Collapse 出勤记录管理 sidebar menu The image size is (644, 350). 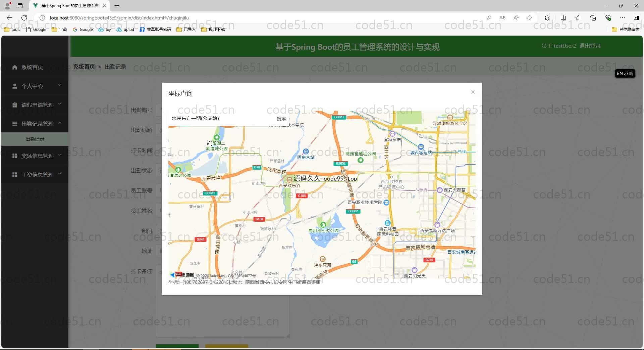click(x=35, y=124)
